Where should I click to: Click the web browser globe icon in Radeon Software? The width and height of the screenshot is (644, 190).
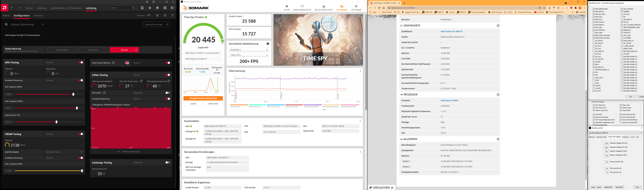(x=142, y=8)
